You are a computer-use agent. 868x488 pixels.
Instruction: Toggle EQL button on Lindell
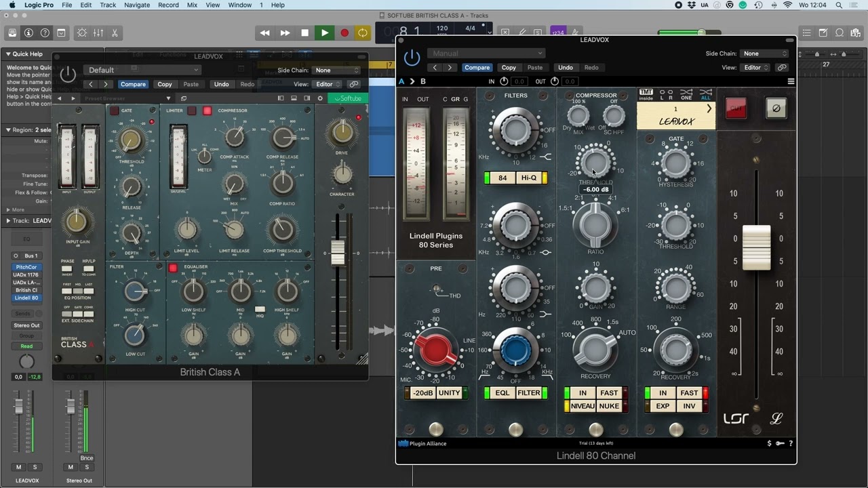(x=502, y=393)
